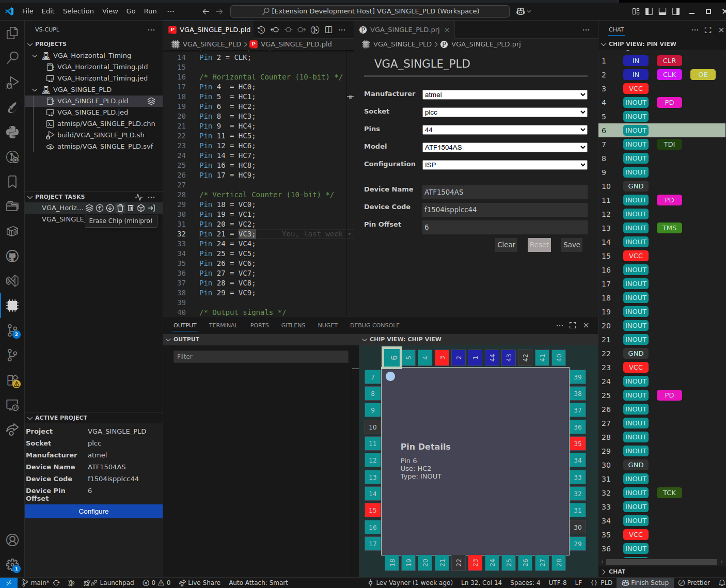Toggle the bottom panel layout button
Viewport: 726px width, 588px height.
click(662, 11)
